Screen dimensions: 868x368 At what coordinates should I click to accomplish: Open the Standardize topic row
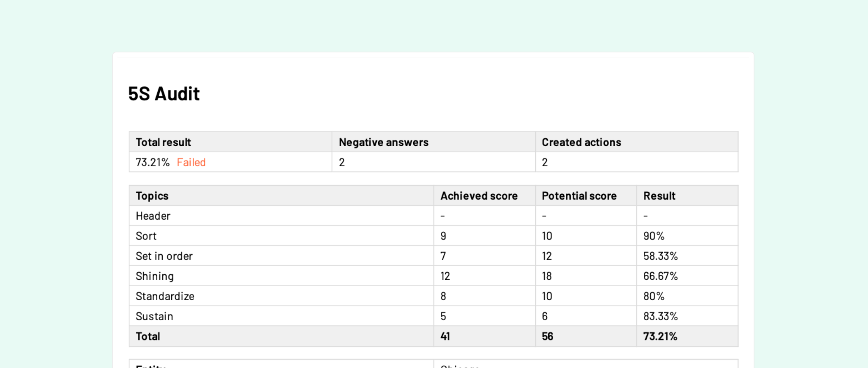165,296
